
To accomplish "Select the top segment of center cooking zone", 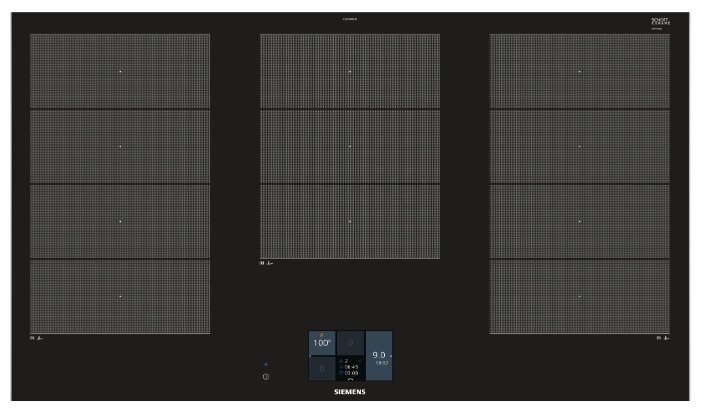I will (x=350, y=71).
